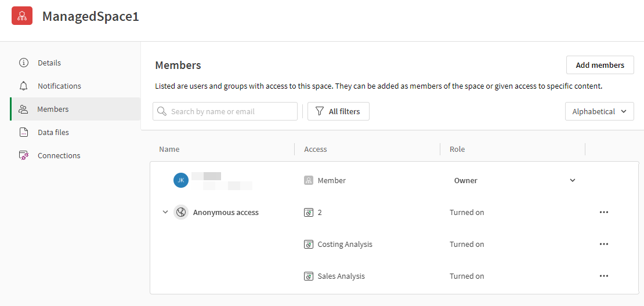644x306 pixels.
Task: Click Turned on in Anonymous access row
Action: [467, 213]
